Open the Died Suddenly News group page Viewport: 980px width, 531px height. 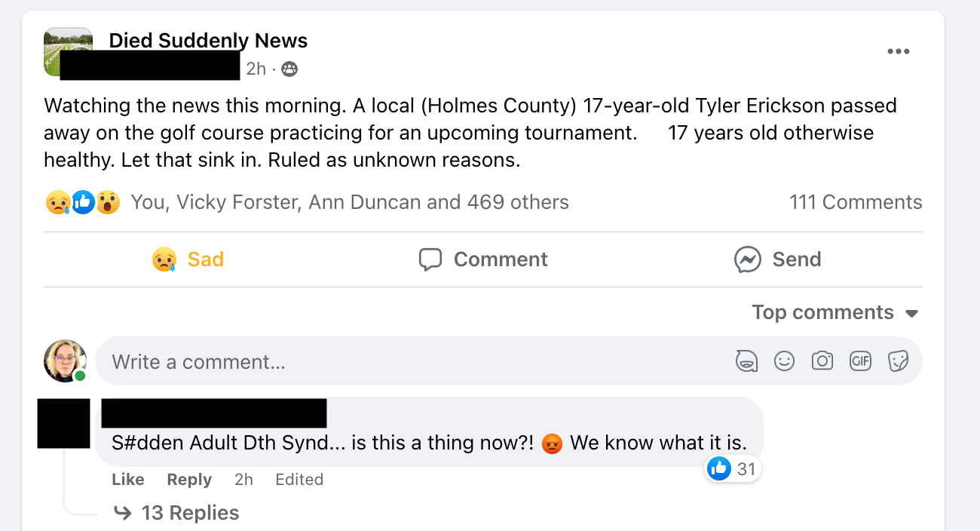208,41
